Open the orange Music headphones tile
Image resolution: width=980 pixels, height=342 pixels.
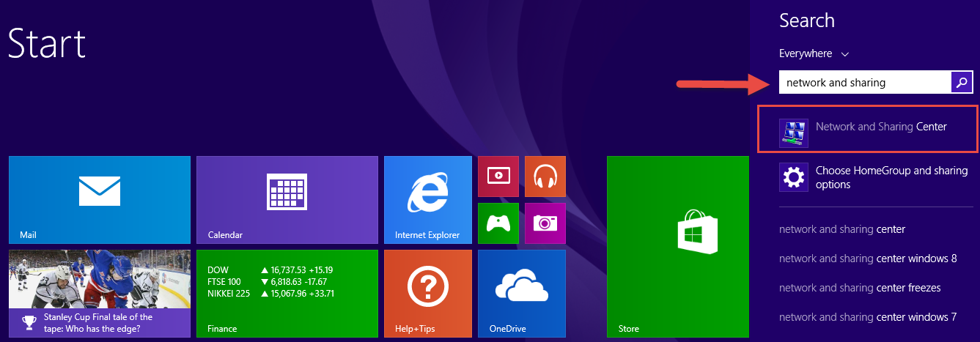(545, 176)
